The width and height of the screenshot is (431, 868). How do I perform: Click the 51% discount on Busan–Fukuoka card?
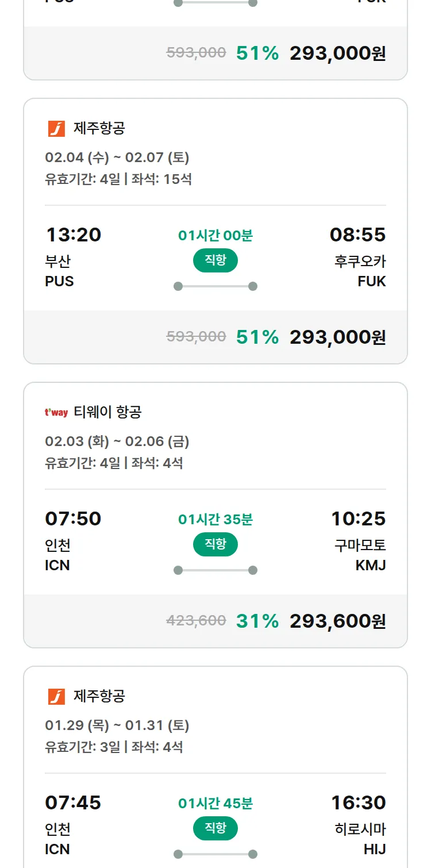click(257, 337)
